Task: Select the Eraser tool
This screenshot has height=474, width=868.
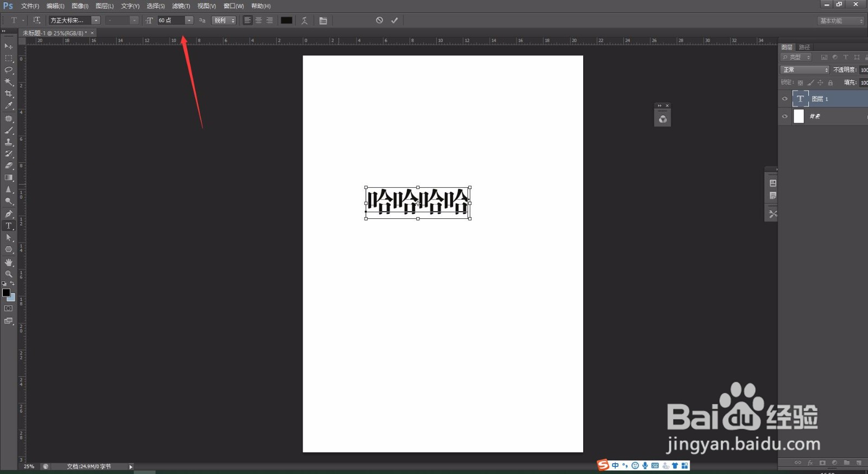Action: (9, 166)
